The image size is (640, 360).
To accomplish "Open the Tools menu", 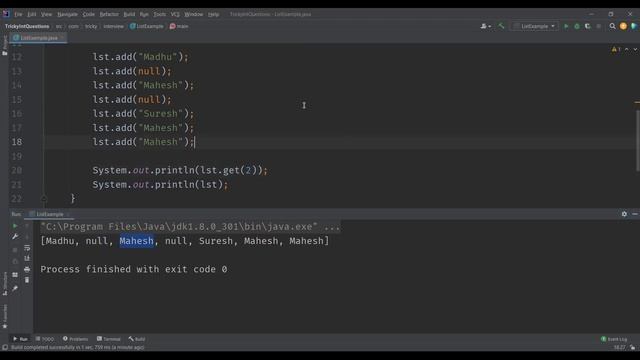I will (160, 14).
